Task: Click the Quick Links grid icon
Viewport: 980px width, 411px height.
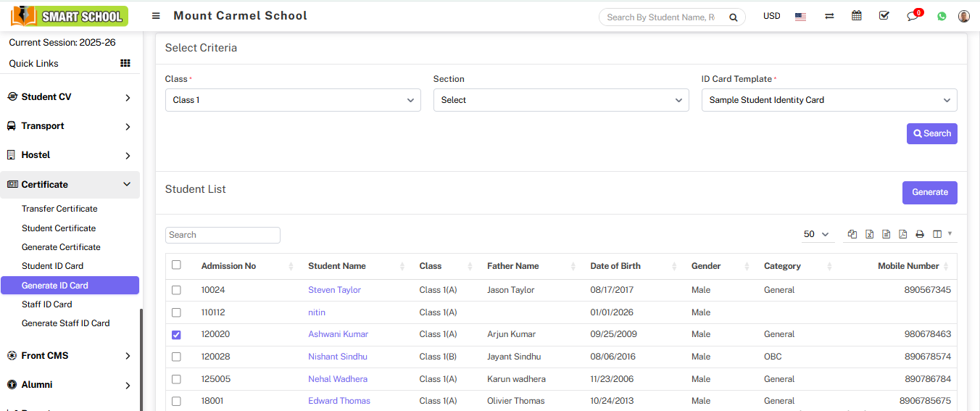Action: pyautogui.click(x=125, y=64)
